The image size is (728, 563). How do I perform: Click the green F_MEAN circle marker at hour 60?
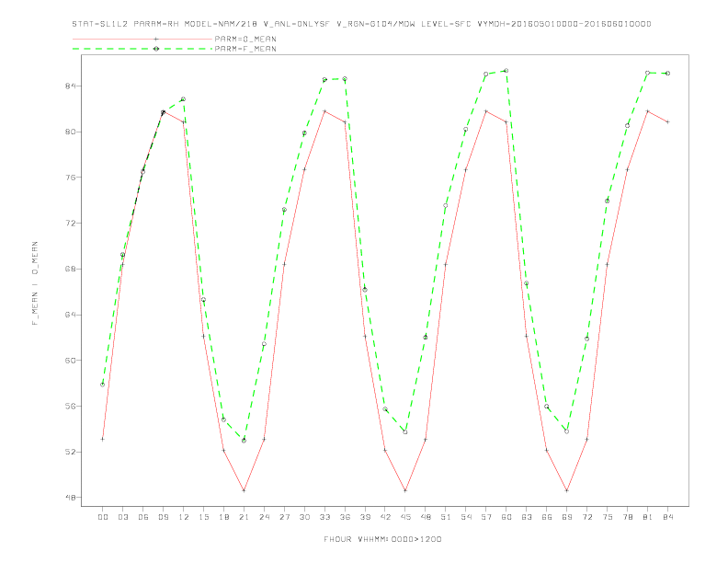506,71
